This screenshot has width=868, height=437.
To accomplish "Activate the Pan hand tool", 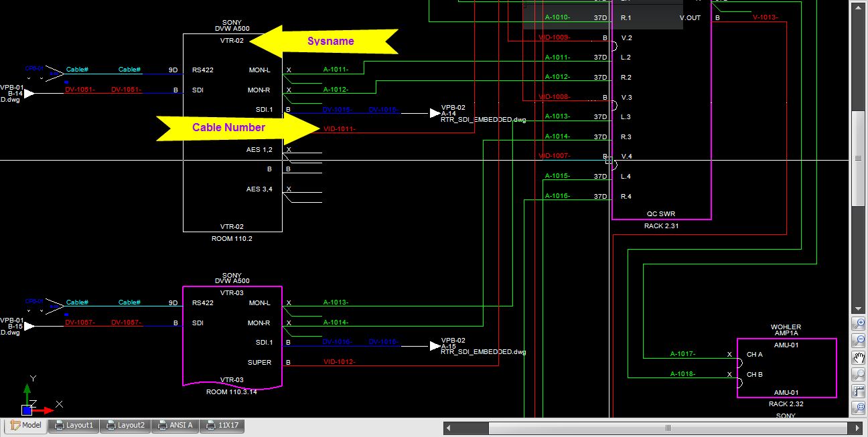I will [x=859, y=357].
